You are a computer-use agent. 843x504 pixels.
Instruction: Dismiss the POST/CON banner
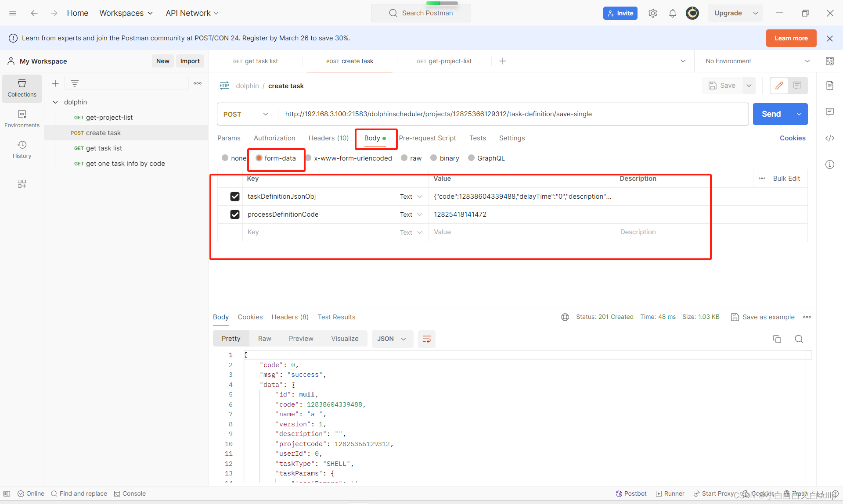point(830,38)
